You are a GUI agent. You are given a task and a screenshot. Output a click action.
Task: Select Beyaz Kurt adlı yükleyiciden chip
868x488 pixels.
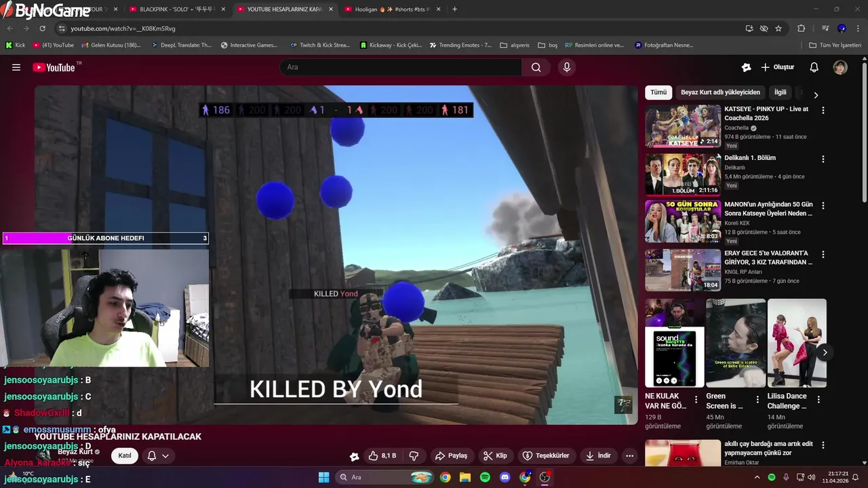click(x=721, y=92)
